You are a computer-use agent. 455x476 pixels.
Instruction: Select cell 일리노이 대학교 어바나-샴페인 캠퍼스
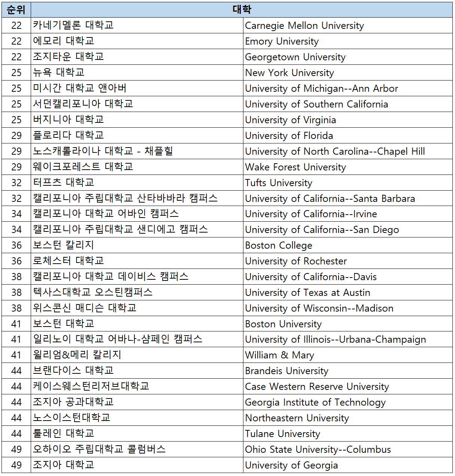pos(137,339)
